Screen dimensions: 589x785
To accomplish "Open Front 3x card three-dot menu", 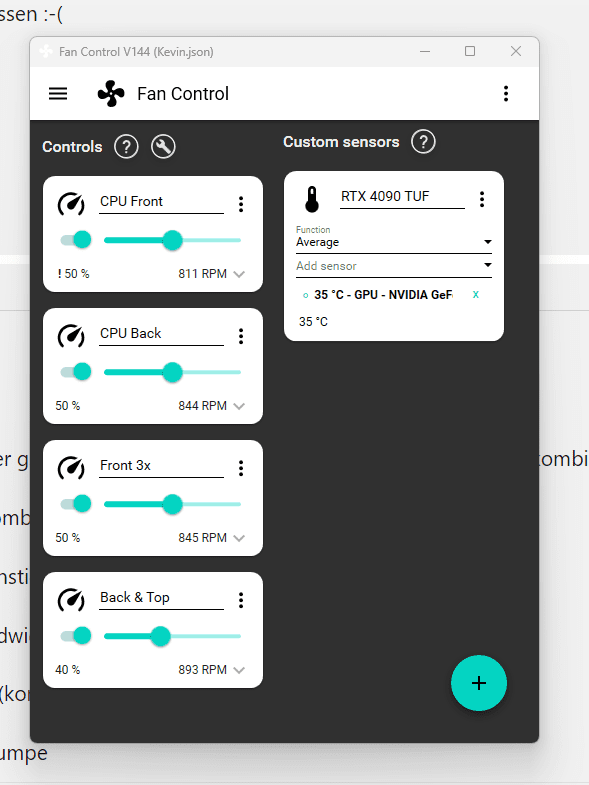I will click(x=241, y=468).
